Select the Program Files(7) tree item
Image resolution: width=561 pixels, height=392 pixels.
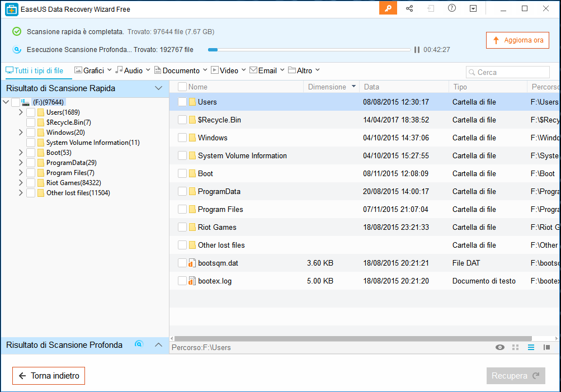[70, 173]
